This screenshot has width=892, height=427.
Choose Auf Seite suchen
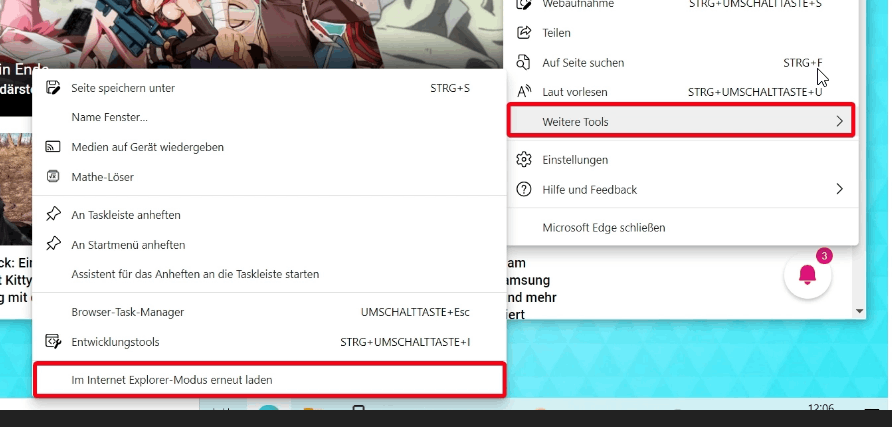(x=682, y=63)
